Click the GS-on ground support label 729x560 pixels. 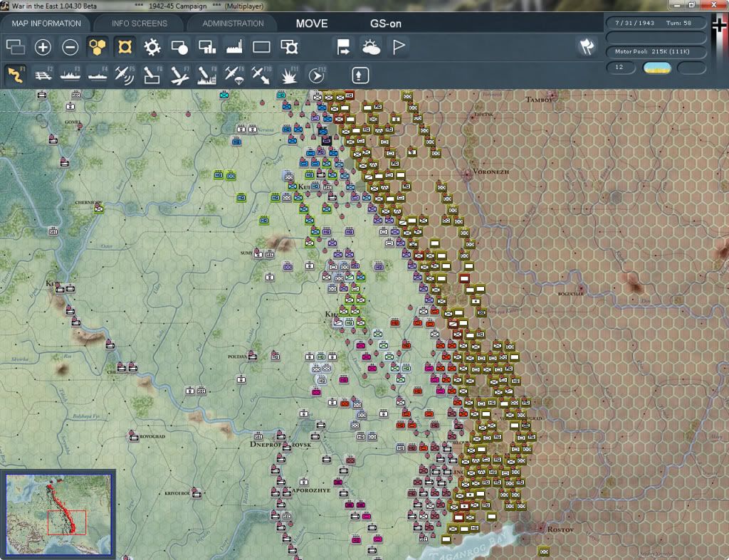click(385, 23)
